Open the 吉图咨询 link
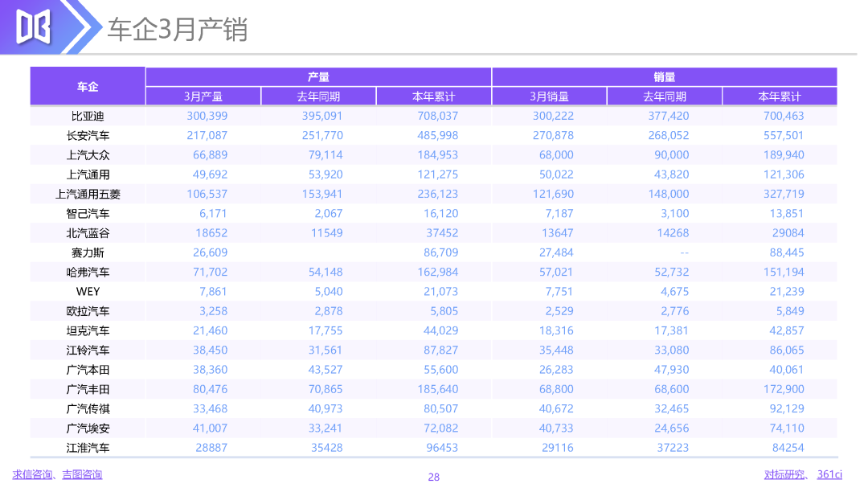This screenshot has height=488, width=868. click(82, 474)
